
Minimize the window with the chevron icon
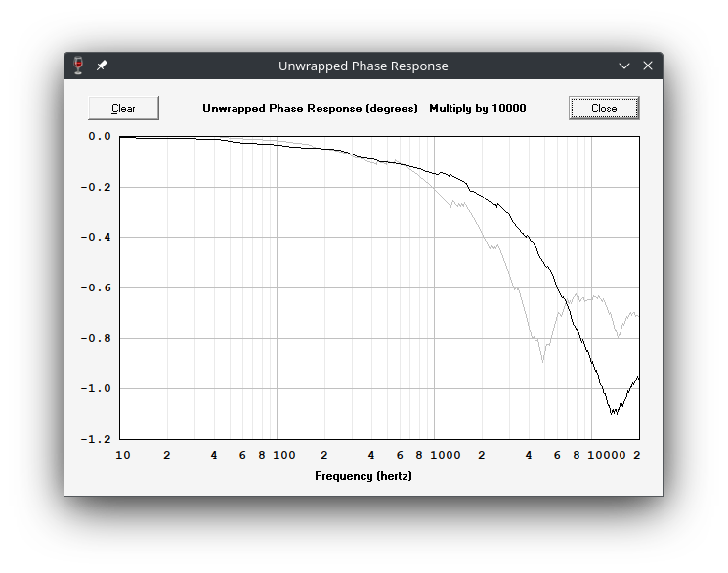point(624,66)
